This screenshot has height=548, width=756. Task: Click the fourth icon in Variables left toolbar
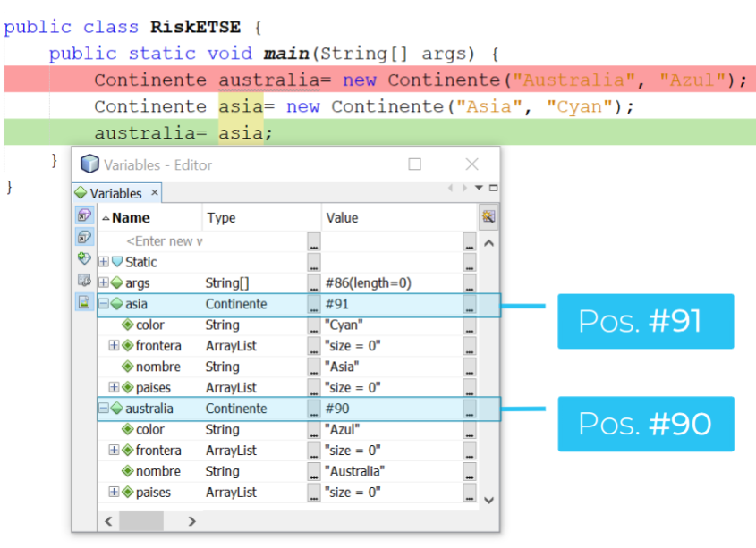click(84, 280)
